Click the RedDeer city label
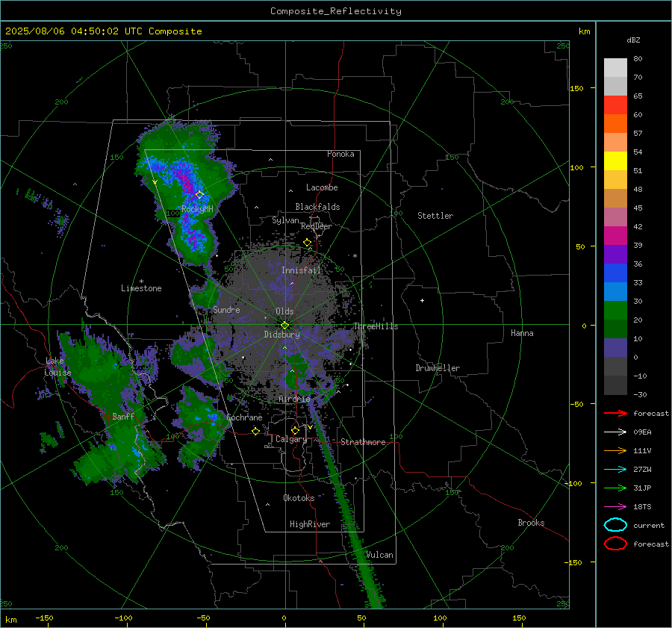This screenshot has height=628, width=672. (x=317, y=226)
